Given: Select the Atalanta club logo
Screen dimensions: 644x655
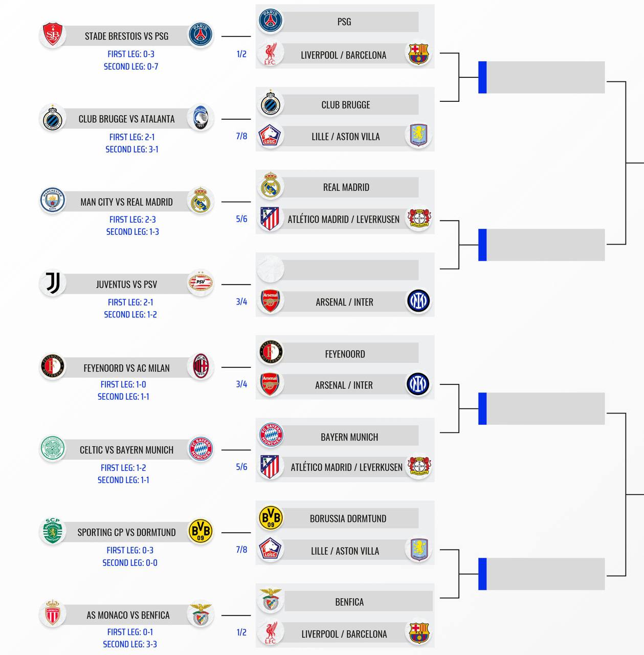Looking at the screenshot, I should tap(200, 118).
